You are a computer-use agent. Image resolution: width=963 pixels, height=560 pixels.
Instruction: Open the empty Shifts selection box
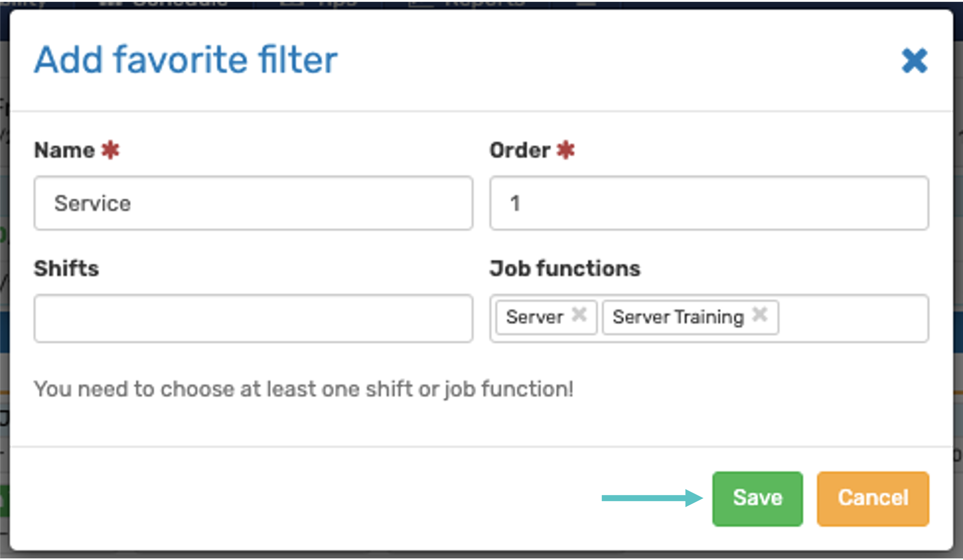[253, 319]
